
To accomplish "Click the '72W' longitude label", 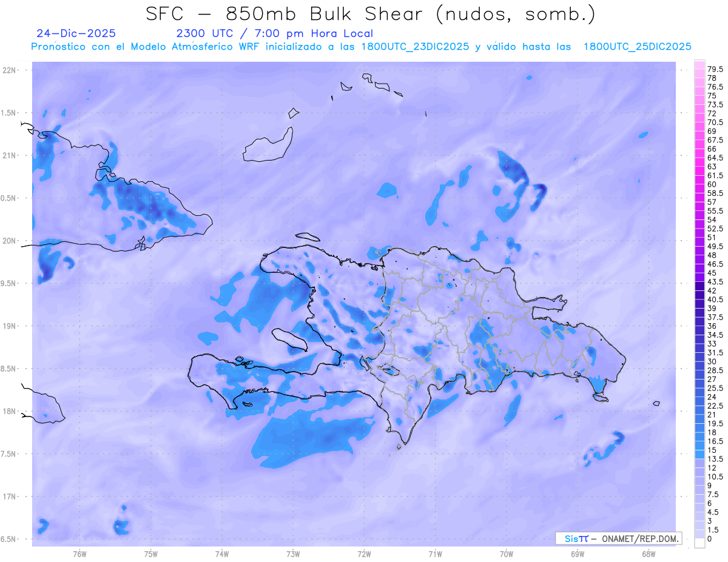I will click(x=364, y=554).
